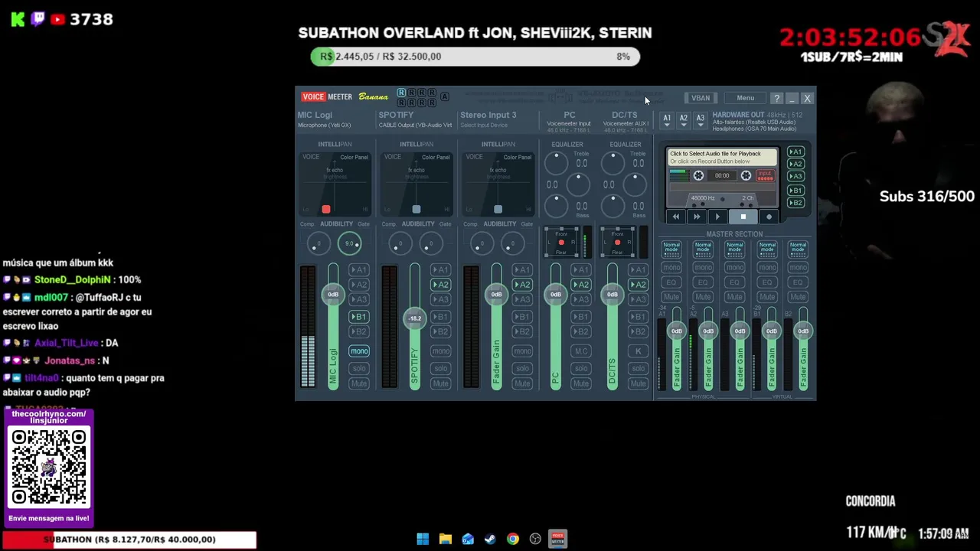980x551 pixels.
Task: Enable B2 routing on PC strip
Action: coord(581,331)
